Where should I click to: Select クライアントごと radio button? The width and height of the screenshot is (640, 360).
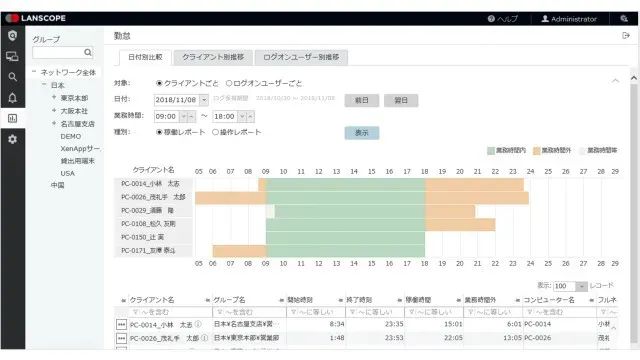tap(159, 83)
